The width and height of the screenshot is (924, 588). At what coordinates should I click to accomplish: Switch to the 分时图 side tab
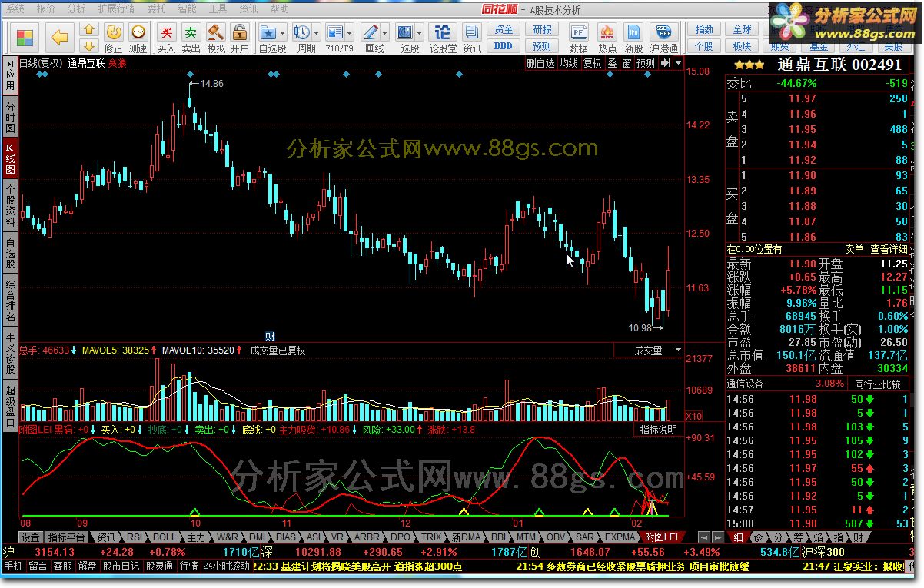[x=10, y=117]
